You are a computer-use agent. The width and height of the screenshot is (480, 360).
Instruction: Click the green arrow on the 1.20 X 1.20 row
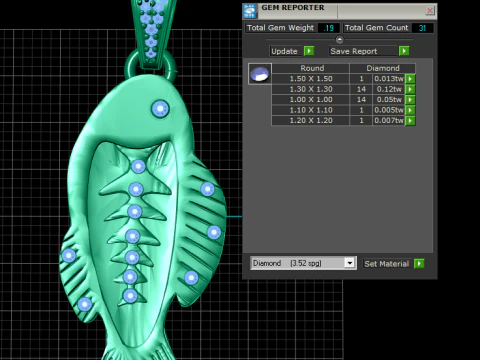(x=410, y=120)
